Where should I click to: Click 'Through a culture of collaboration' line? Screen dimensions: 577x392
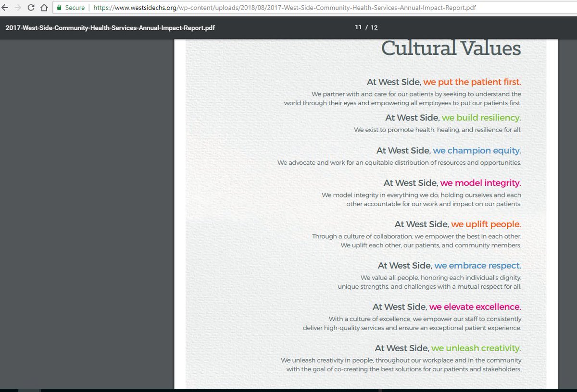tap(416, 236)
